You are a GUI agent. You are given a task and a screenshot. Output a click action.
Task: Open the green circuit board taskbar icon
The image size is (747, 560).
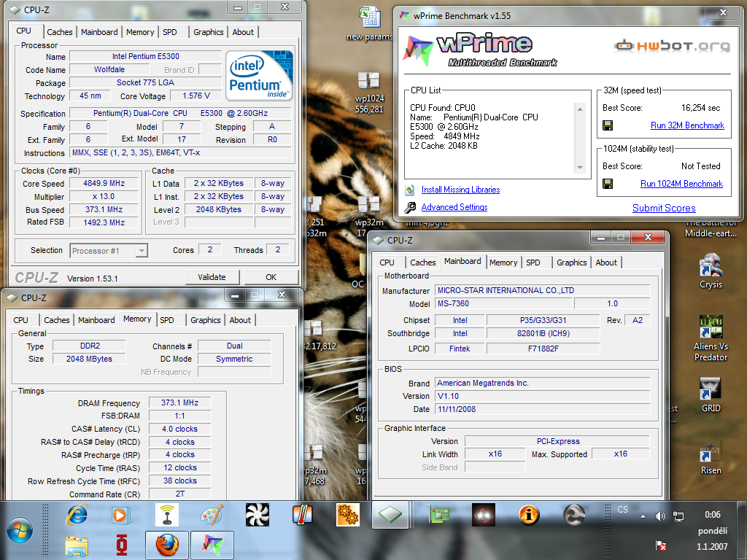point(438,516)
